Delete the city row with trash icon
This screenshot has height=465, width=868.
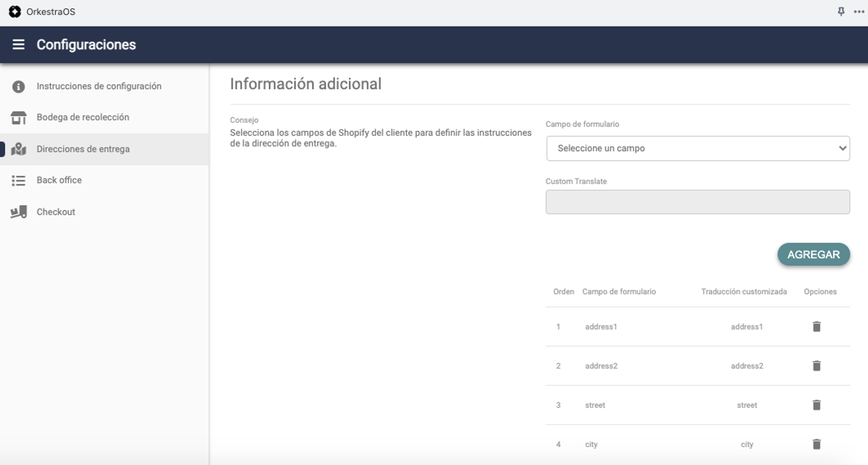tap(816, 444)
